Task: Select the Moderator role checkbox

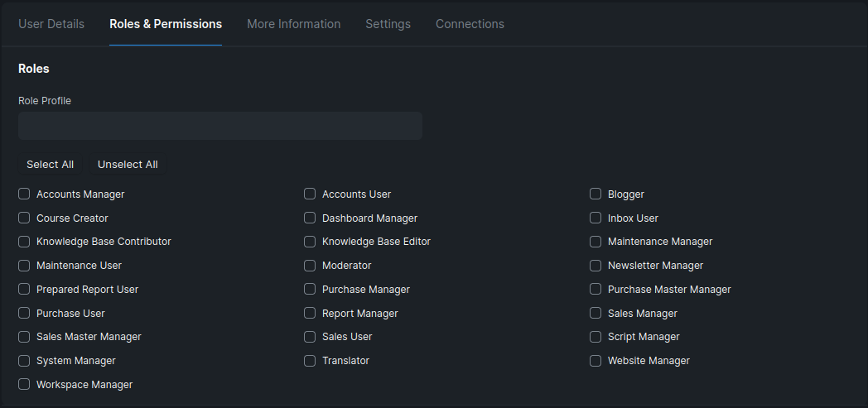Action: tap(310, 266)
